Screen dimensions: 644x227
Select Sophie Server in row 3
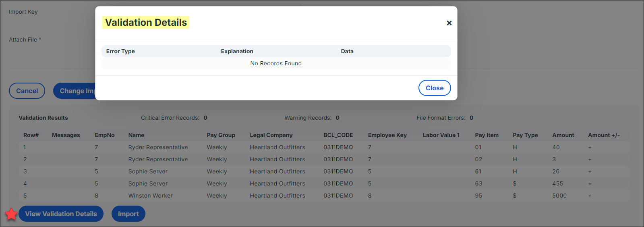[148, 171]
